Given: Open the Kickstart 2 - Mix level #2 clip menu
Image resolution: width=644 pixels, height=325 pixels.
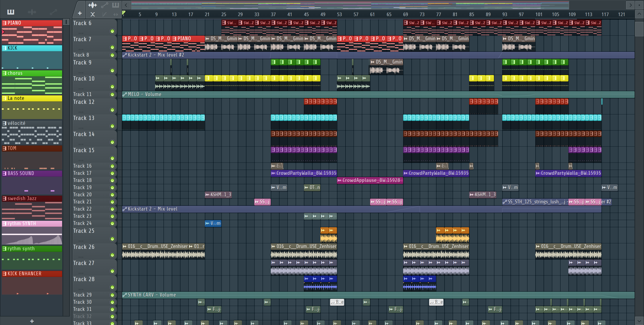Looking at the screenshot, I should (125, 55).
